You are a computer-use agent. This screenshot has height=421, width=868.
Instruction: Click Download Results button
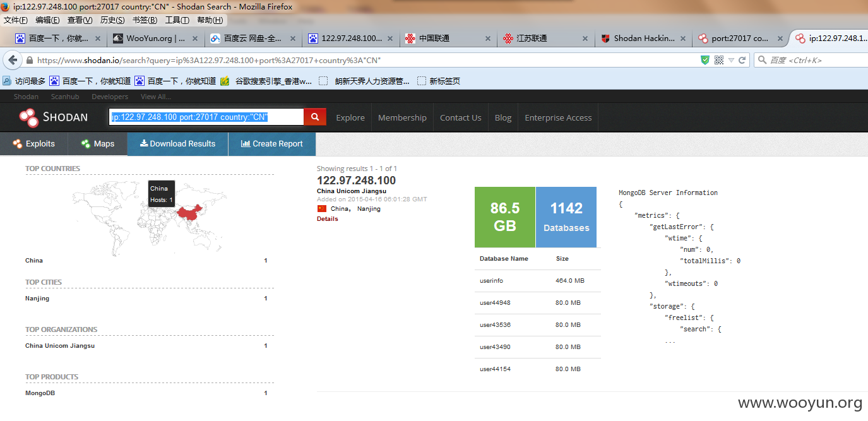click(178, 144)
